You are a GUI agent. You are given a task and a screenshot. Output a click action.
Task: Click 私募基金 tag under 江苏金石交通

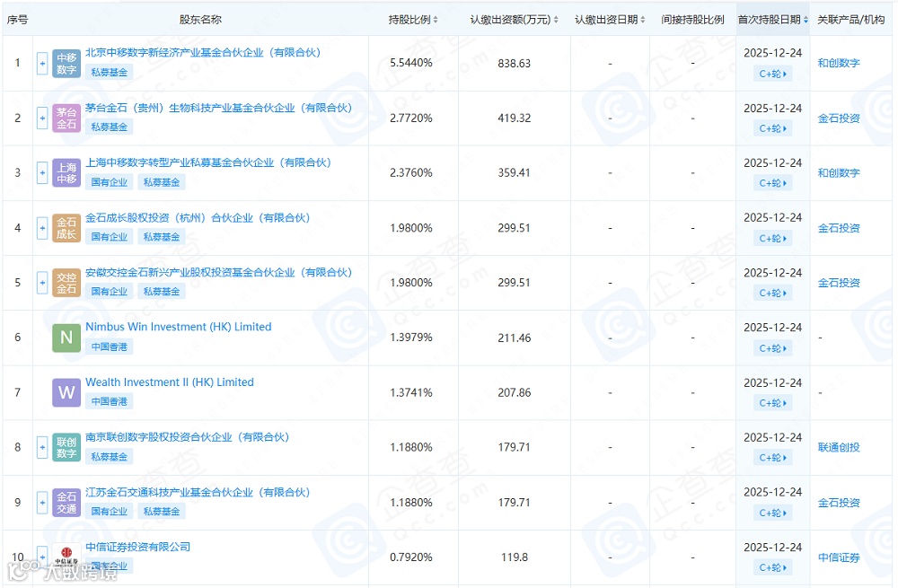click(162, 512)
